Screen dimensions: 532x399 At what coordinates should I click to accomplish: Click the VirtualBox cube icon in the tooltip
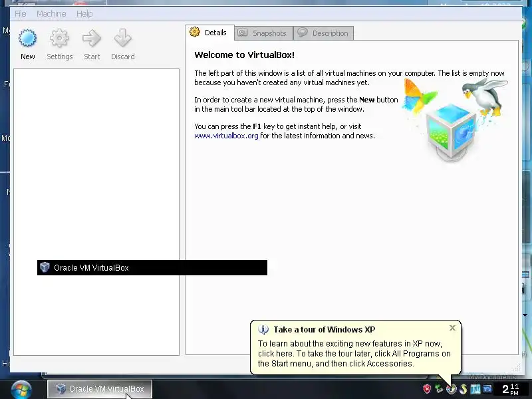pyautogui.click(x=45, y=267)
